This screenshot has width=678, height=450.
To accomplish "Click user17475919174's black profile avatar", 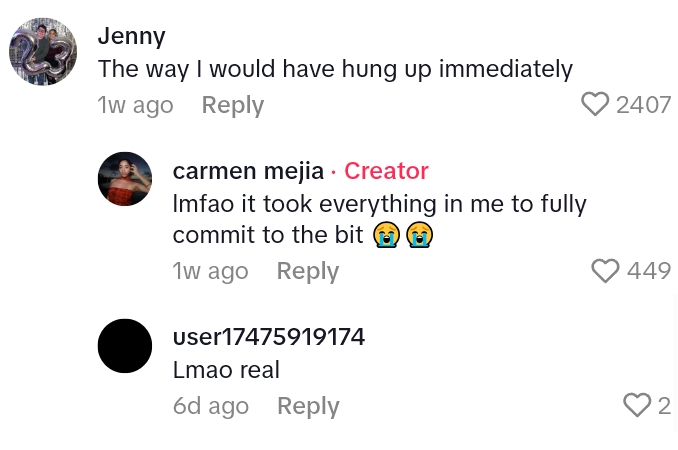I will click(125, 346).
